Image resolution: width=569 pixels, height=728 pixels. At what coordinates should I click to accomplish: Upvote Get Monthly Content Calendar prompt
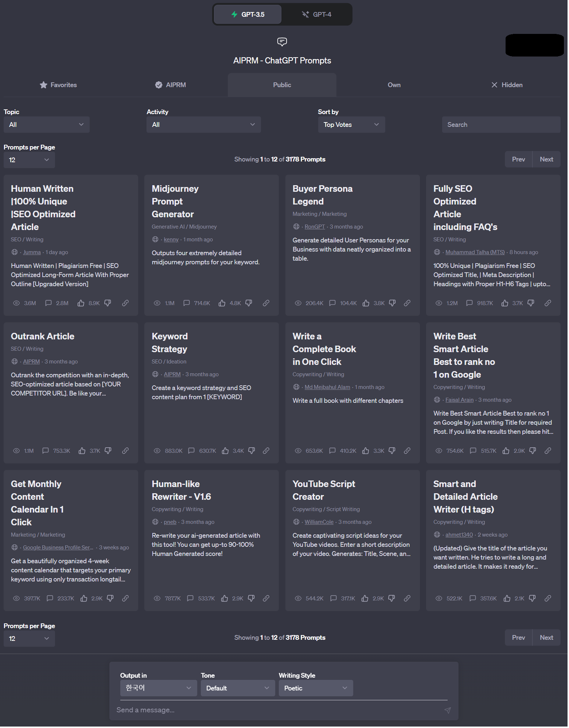[x=84, y=599]
